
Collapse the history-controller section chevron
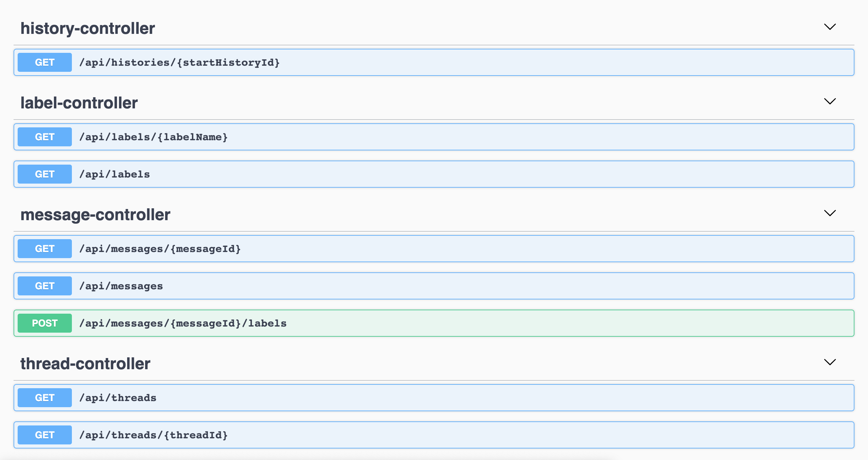point(830,27)
